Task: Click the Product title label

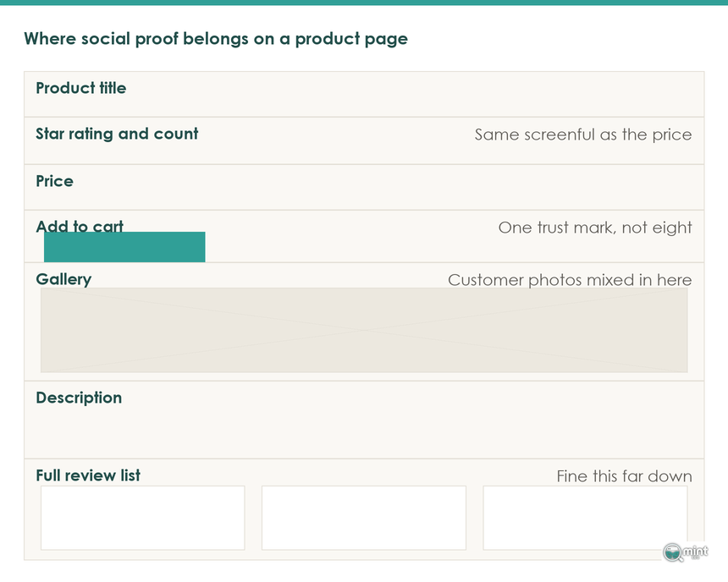Action: coord(81,88)
